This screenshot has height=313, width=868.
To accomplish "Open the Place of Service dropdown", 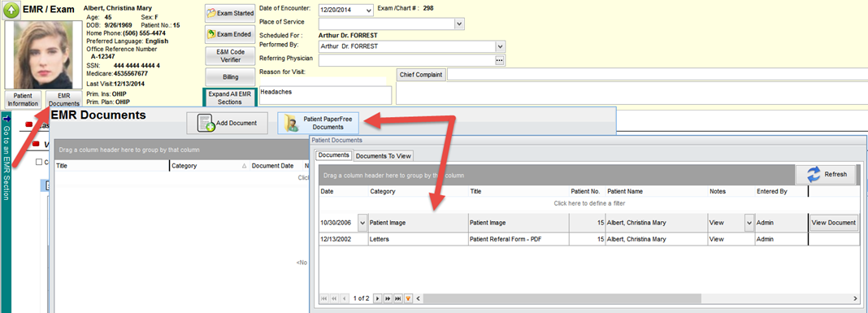I will pos(459,24).
